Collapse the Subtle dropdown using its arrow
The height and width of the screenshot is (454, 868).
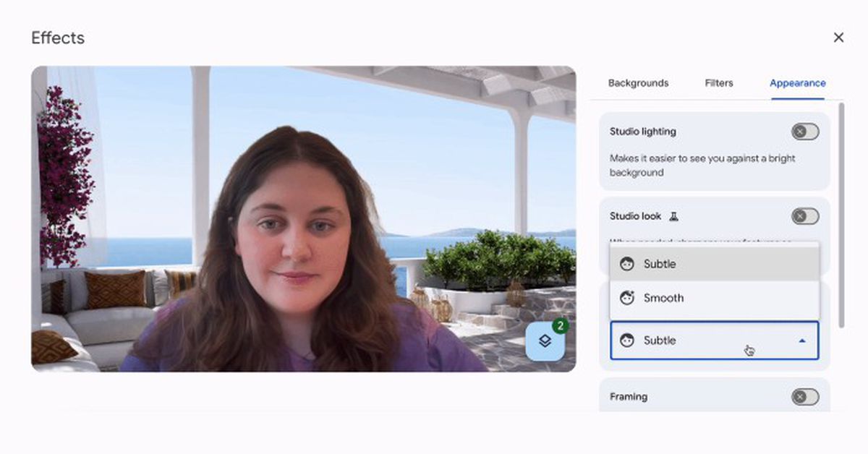pyautogui.click(x=803, y=340)
